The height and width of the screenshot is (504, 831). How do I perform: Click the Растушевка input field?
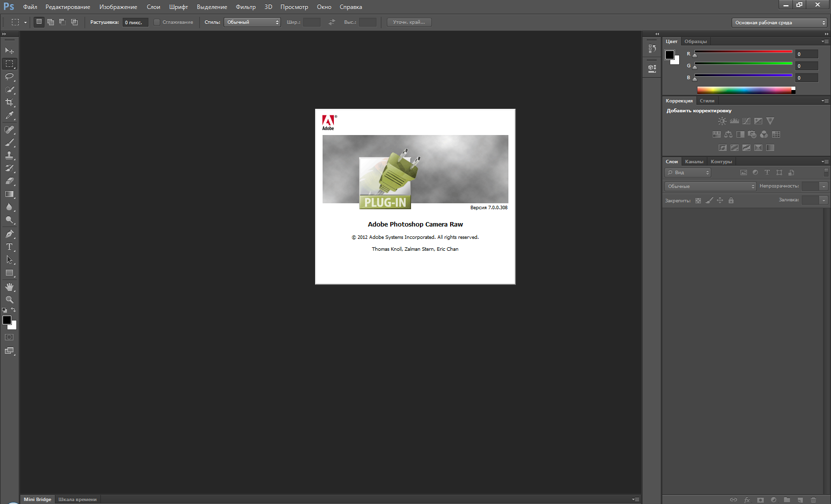tap(135, 22)
